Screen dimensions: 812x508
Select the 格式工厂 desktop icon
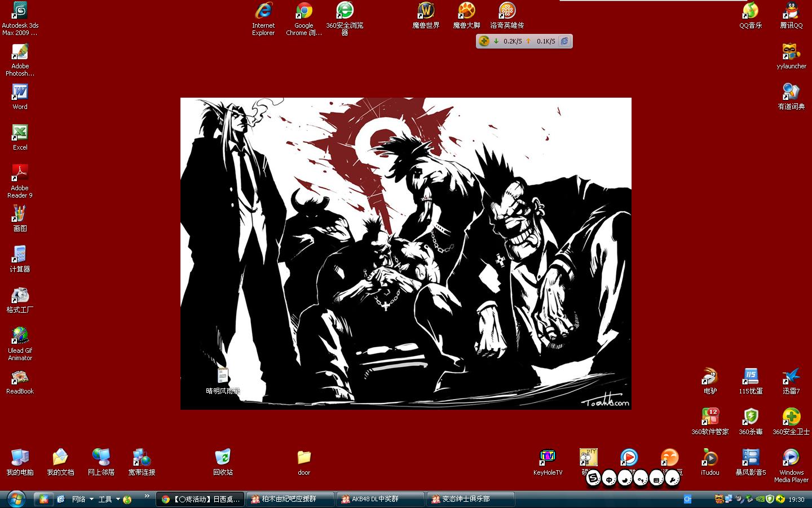click(20, 300)
